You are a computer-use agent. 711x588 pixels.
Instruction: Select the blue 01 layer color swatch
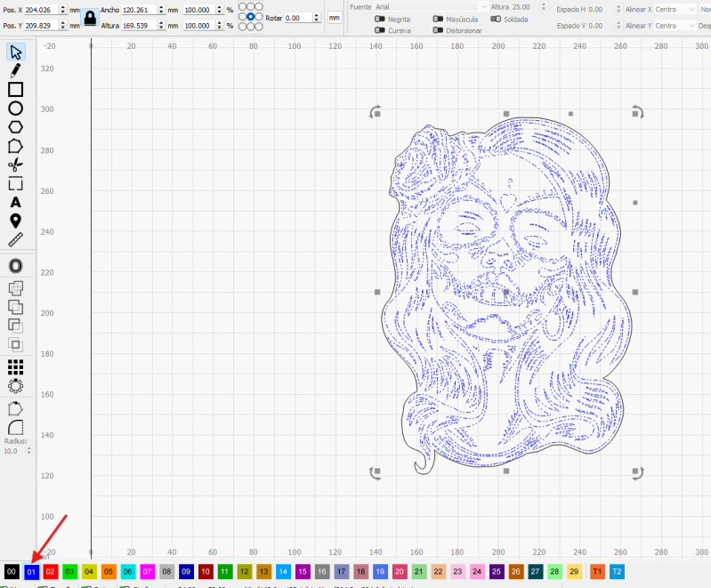[x=31, y=571]
